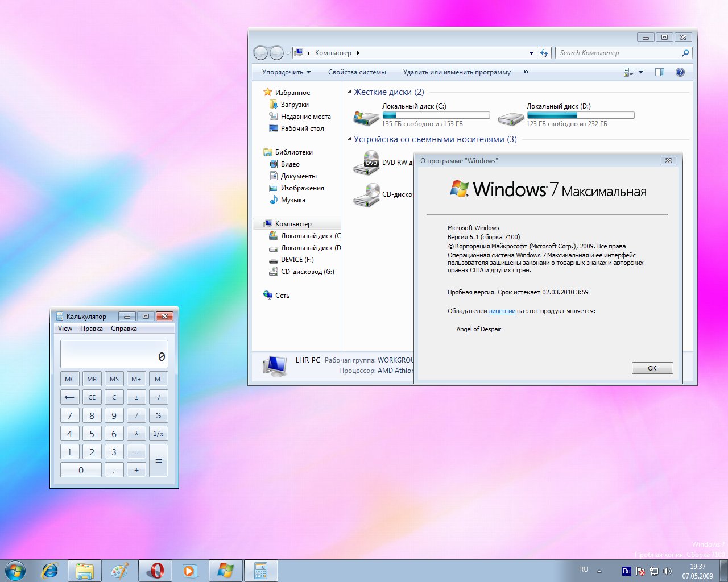Open the View menu in Calculator
Screen dimensions: 728x582
tap(64, 328)
